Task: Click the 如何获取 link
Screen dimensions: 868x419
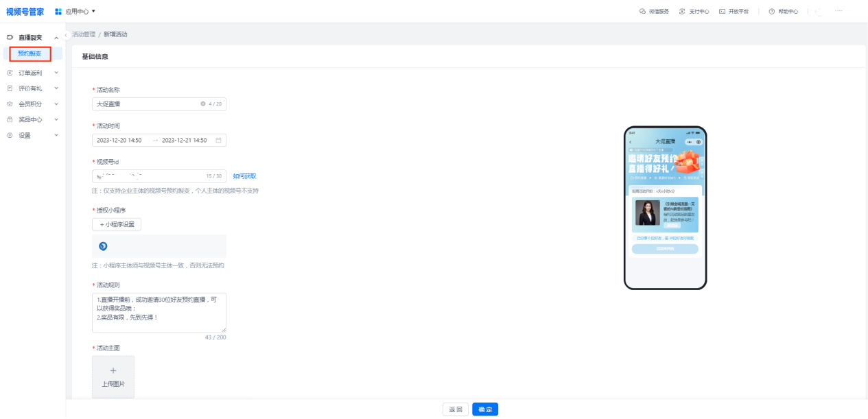Action: [x=244, y=176]
